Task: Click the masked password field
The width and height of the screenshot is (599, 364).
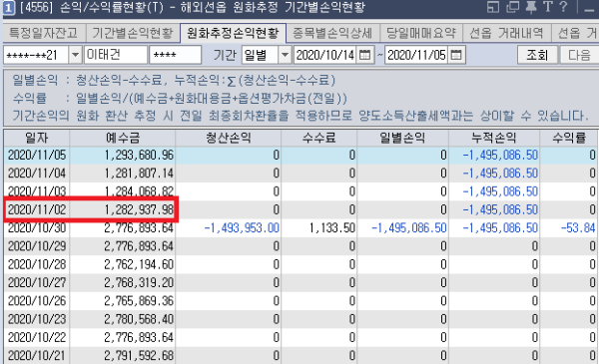Action: 176,55
